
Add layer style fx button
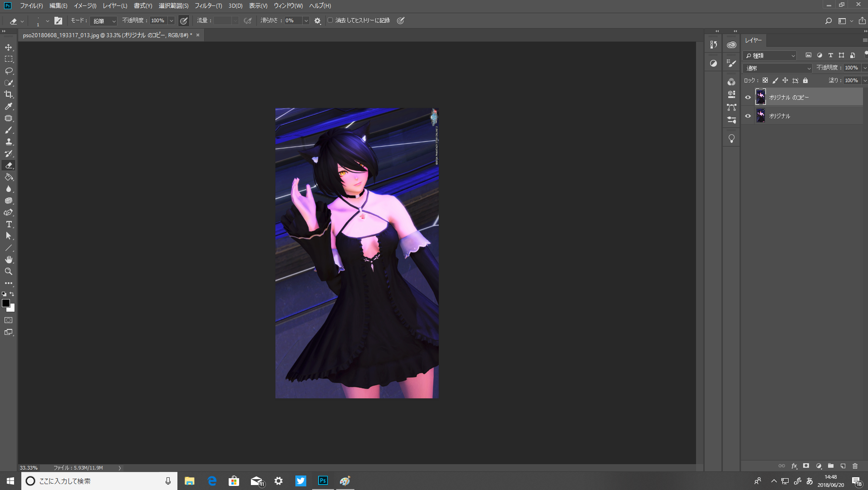pos(794,466)
